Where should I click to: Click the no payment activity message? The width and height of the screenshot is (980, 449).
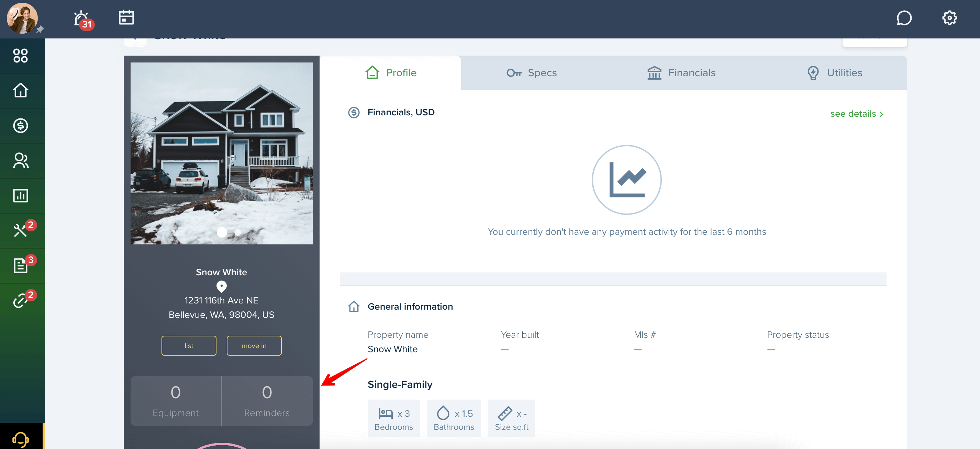tap(626, 231)
